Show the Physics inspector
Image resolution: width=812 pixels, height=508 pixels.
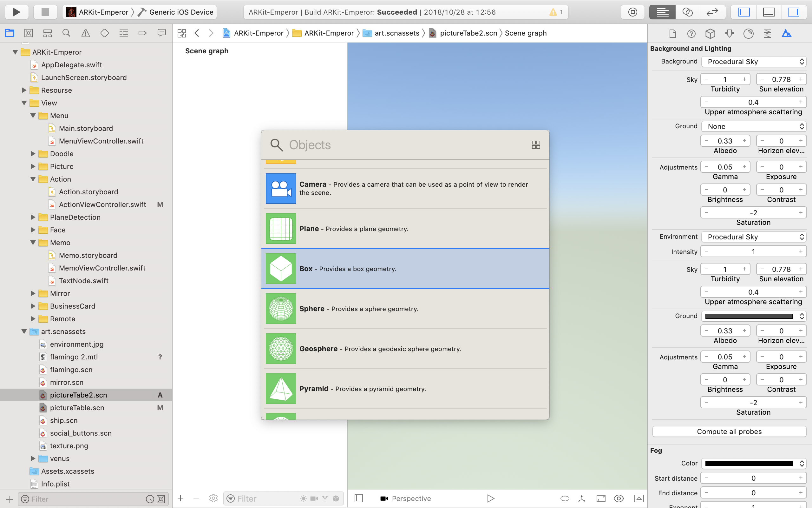pos(767,33)
